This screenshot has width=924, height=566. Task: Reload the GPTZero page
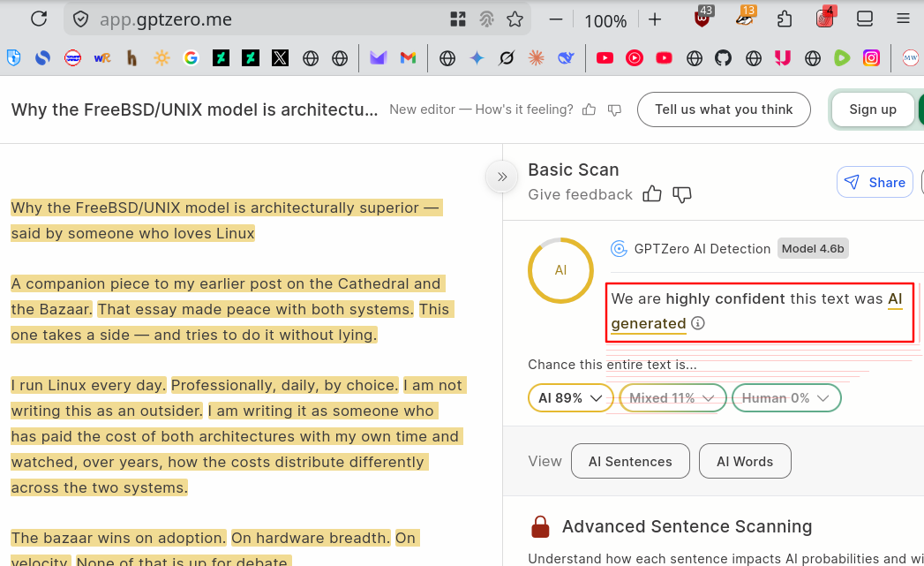click(39, 19)
